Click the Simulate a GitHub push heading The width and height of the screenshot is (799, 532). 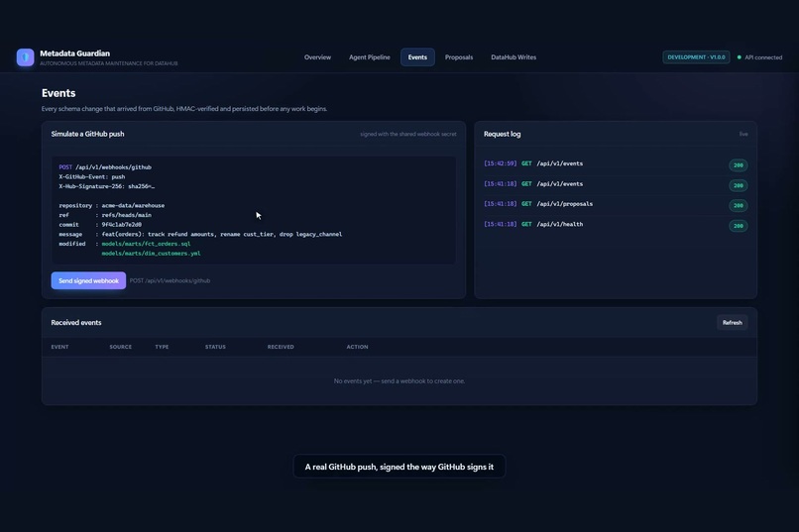(x=87, y=134)
